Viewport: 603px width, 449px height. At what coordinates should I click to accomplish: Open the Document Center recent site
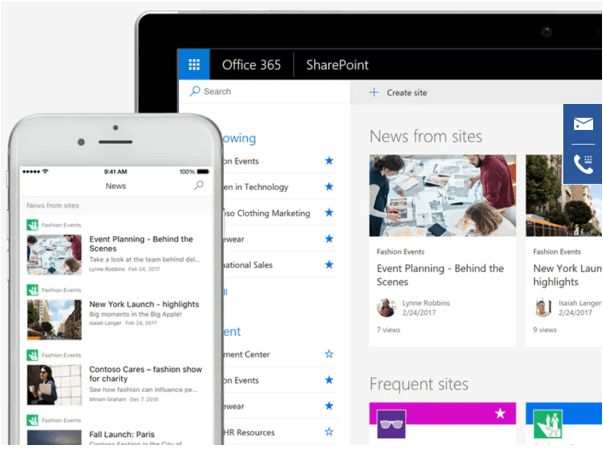coord(247,354)
